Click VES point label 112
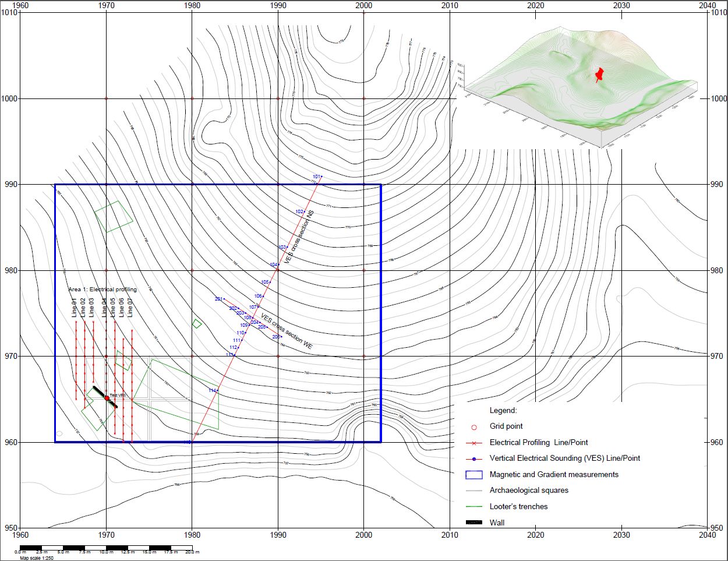 tap(233, 348)
